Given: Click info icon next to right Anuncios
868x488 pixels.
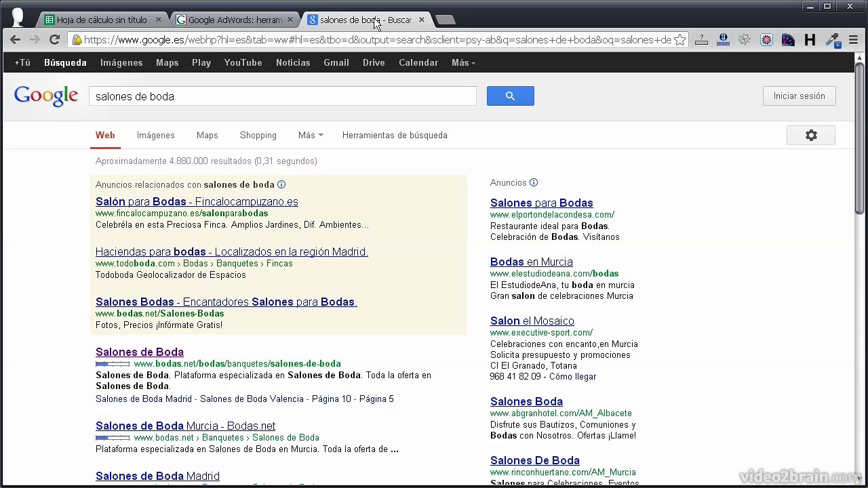Looking at the screenshot, I should tap(534, 182).
